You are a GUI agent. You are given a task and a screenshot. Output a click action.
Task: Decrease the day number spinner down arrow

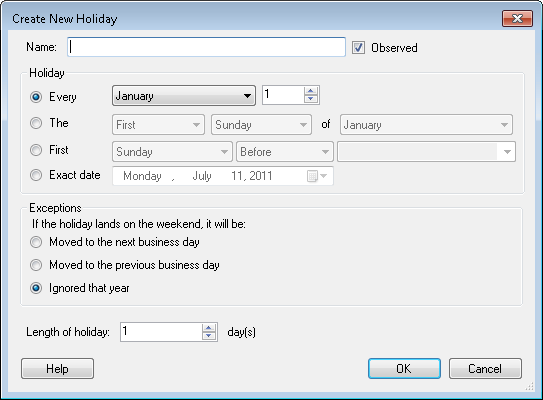[x=311, y=99]
